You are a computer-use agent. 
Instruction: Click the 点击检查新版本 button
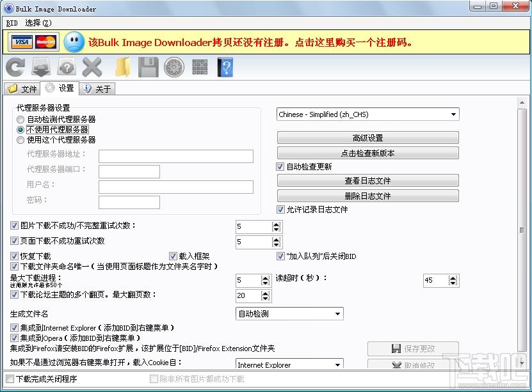(x=367, y=153)
